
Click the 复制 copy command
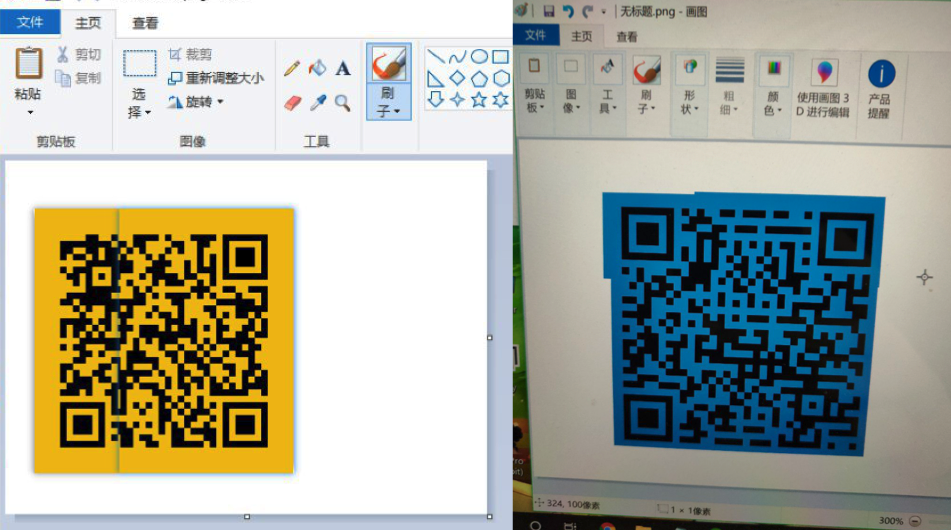[79, 78]
